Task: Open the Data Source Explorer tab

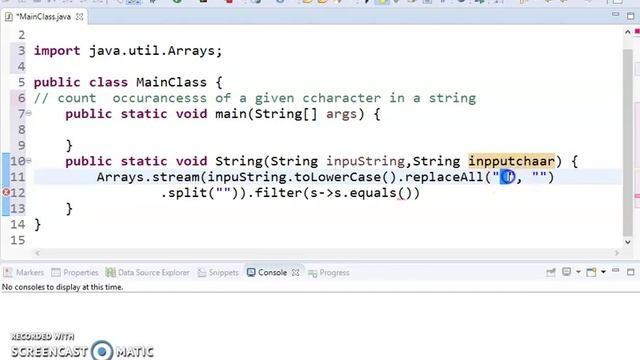Action: pyautogui.click(x=147, y=272)
